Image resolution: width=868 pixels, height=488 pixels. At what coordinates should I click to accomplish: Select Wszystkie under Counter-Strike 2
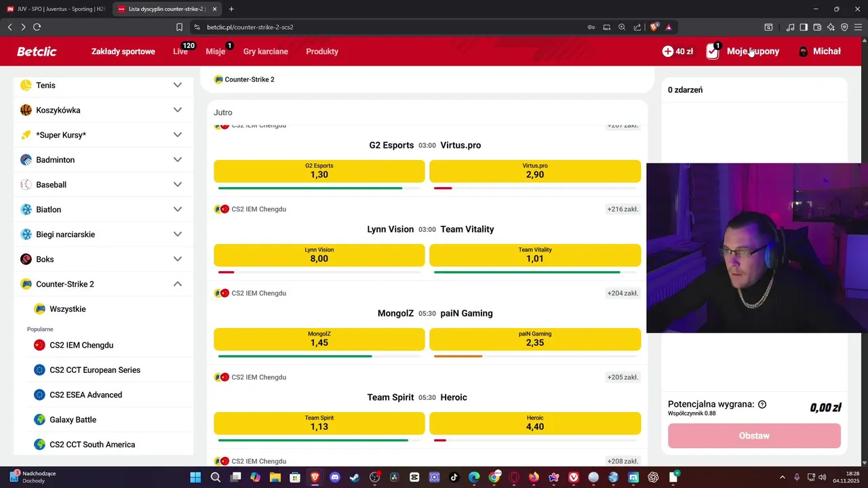point(68,309)
